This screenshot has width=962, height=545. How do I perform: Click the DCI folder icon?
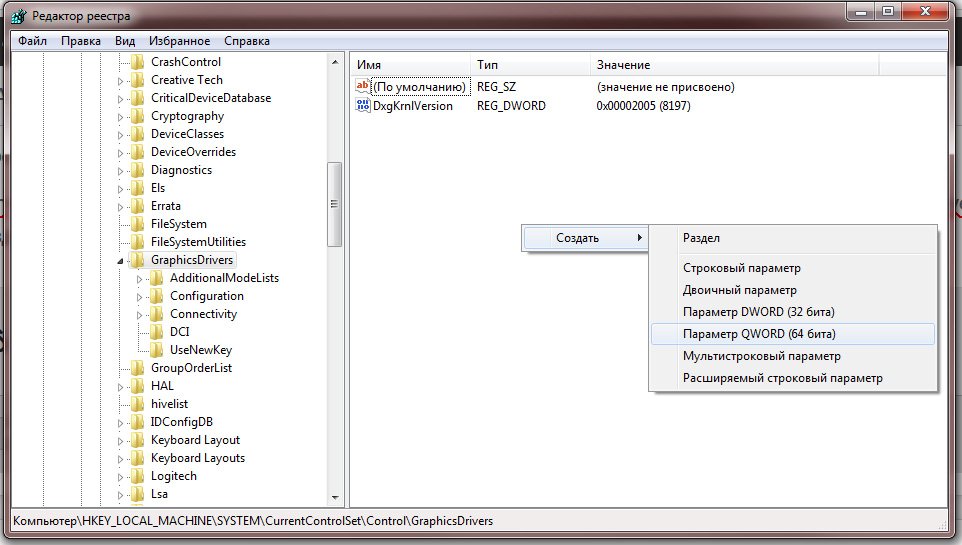pyautogui.click(x=157, y=332)
